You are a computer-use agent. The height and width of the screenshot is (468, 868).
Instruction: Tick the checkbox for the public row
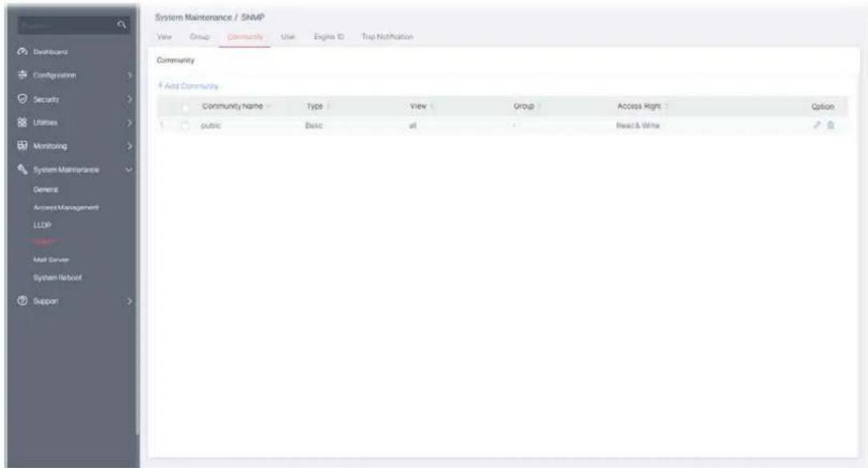[185, 126]
